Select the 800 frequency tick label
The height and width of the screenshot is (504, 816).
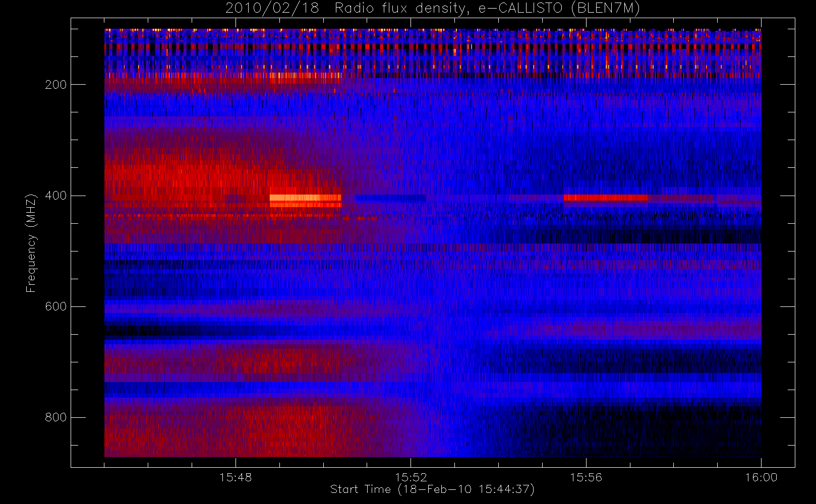coord(55,417)
